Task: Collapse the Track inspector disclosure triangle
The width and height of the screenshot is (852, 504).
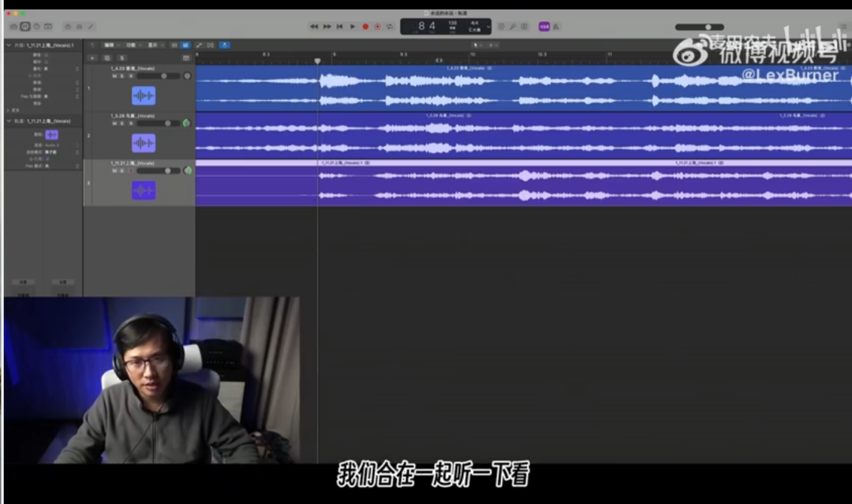Action: click(9, 121)
